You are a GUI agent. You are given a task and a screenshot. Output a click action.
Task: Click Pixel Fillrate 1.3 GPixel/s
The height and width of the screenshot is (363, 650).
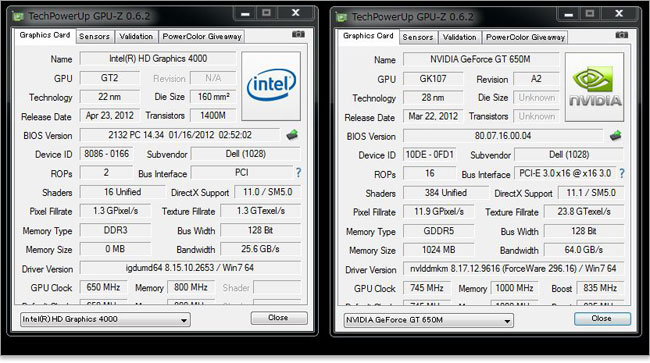coord(115,211)
